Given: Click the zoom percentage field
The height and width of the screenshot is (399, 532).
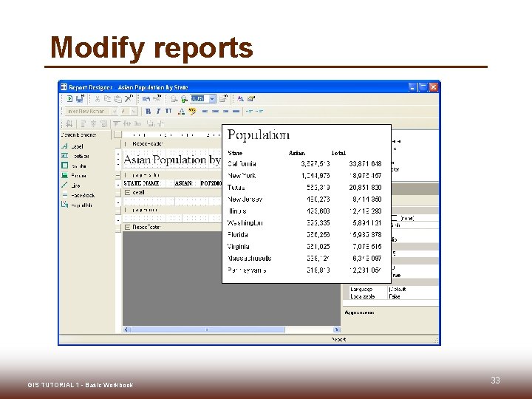Looking at the screenshot, I should [x=199, y=99].
